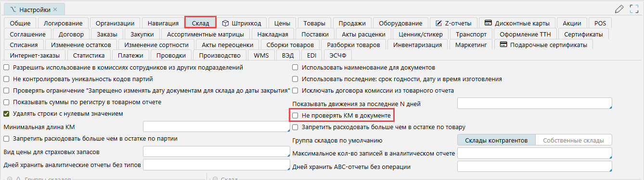Toggle fullscreen with the expand frame icon
This screenshot has width=644, height=180.
click(634, 9)
